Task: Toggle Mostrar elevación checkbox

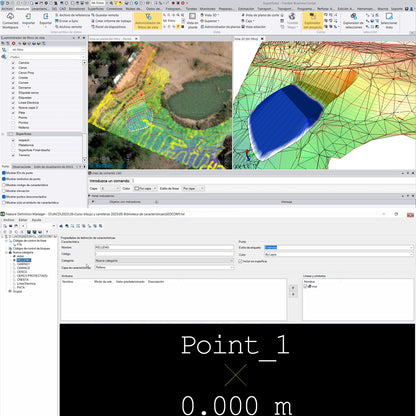Action: point(4,191)
